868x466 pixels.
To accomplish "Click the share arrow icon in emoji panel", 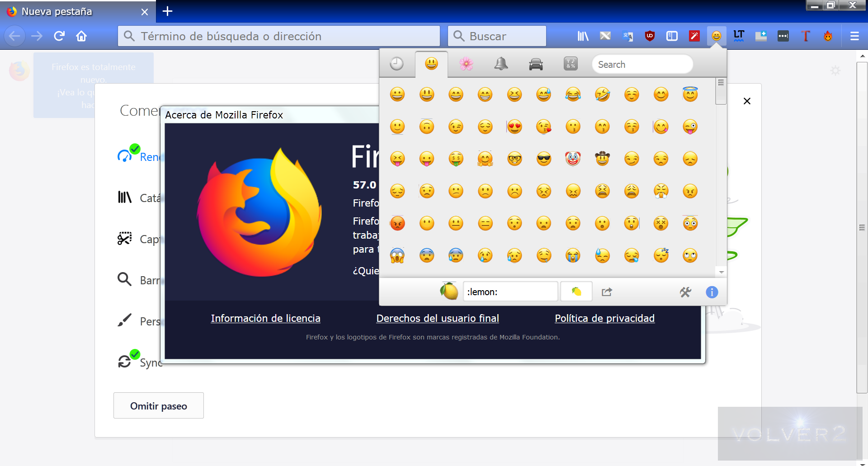I will tap(607, 292).
